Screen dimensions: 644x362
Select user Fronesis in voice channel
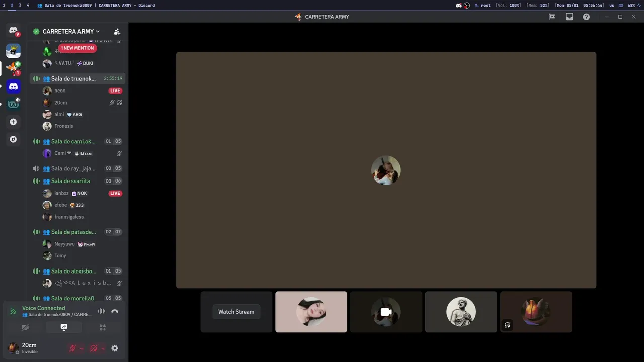click(83, 126)
